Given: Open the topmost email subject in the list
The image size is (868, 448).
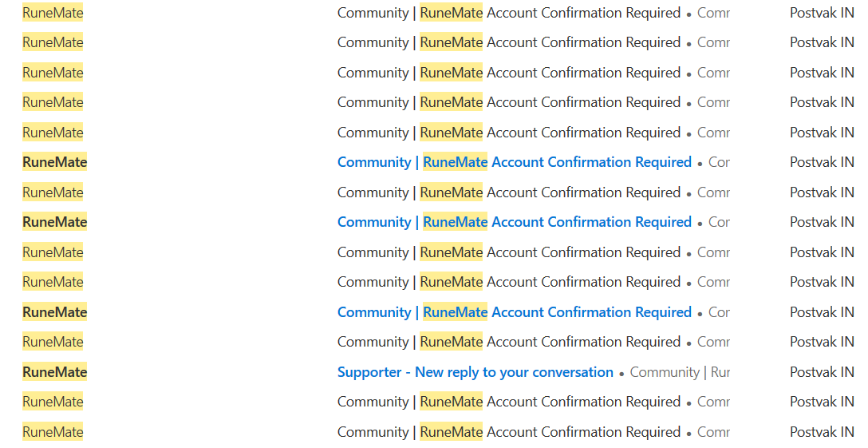Looking at the screenshot, I should 508,13.
